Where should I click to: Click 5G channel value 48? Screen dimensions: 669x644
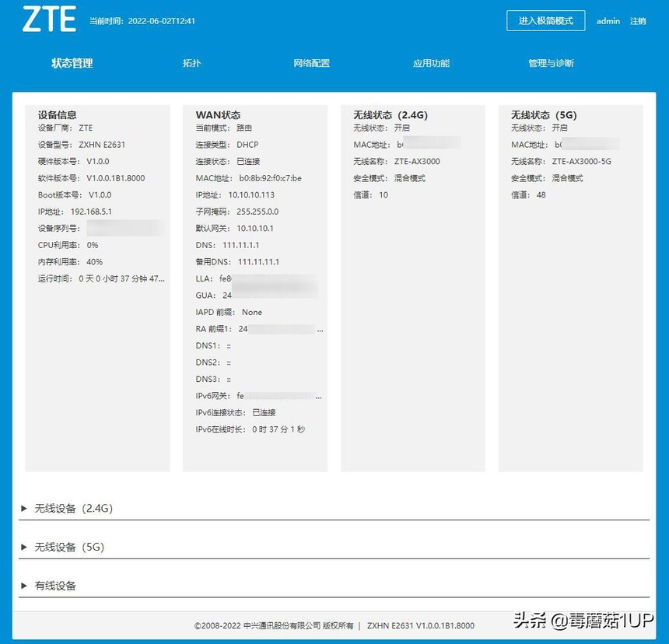pos(541,194)
